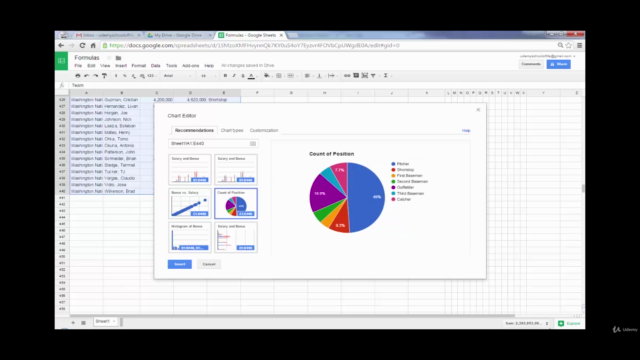Switch to the Chart types tab

[232, 130]
